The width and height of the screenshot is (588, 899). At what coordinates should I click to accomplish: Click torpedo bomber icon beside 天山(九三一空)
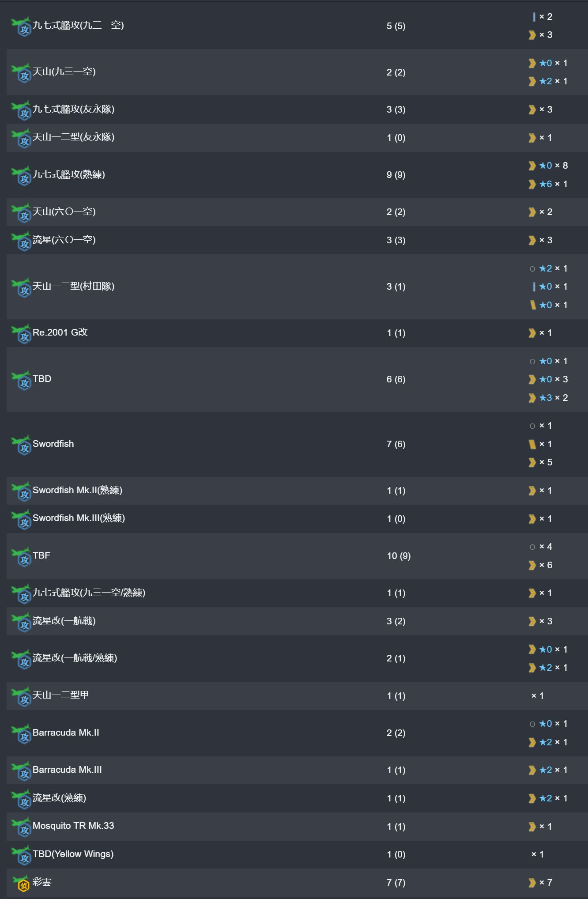21,72
